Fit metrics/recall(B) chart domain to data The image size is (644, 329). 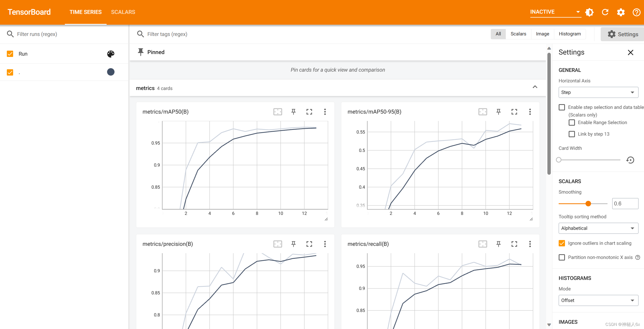click(x=483, y=244)
